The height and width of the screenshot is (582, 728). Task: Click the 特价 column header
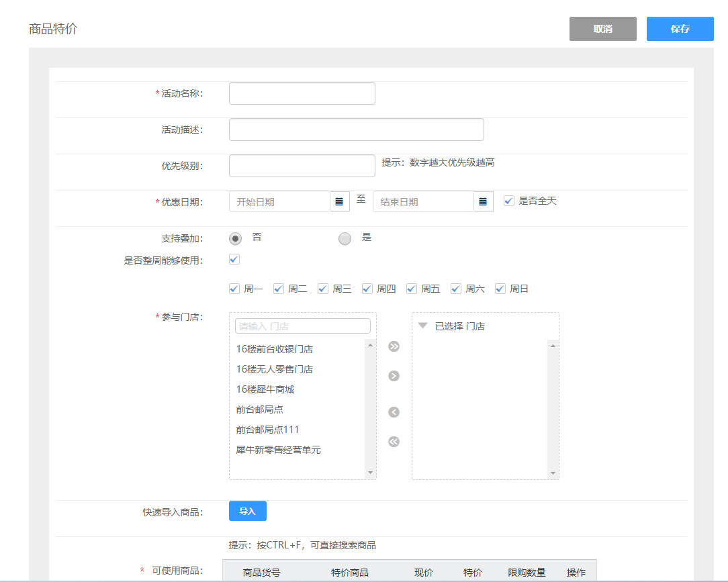click(x=473, y=572)
